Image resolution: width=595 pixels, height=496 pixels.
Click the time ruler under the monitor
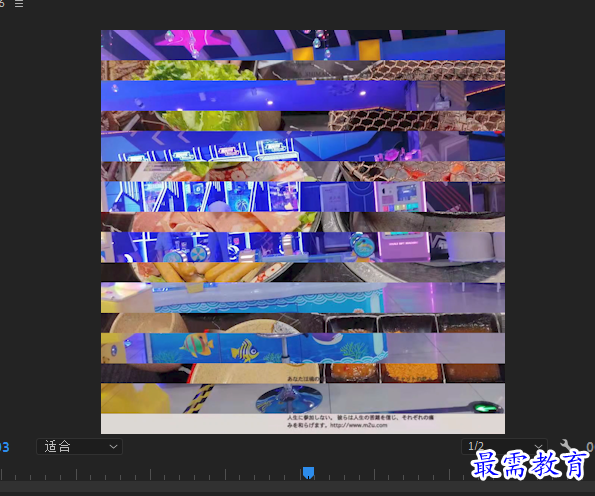click(x=298, y=474)
